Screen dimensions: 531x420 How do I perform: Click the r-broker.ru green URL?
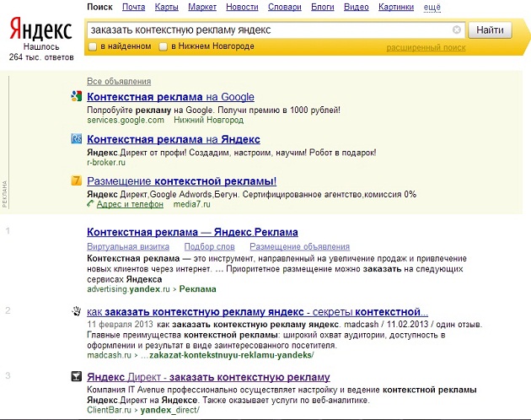tap(106, 163)
